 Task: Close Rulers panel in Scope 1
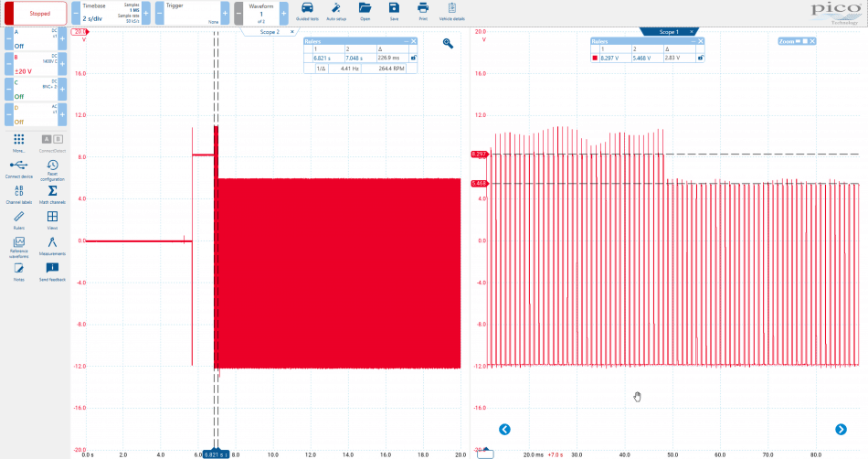(x=700, y=41)
